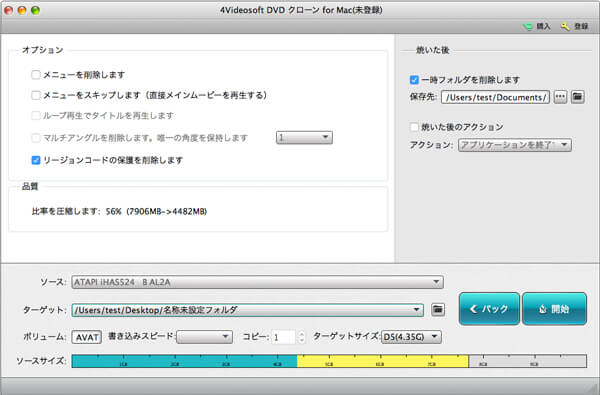Click the ソースサイズ capacity bar

(x=329, y=361)
